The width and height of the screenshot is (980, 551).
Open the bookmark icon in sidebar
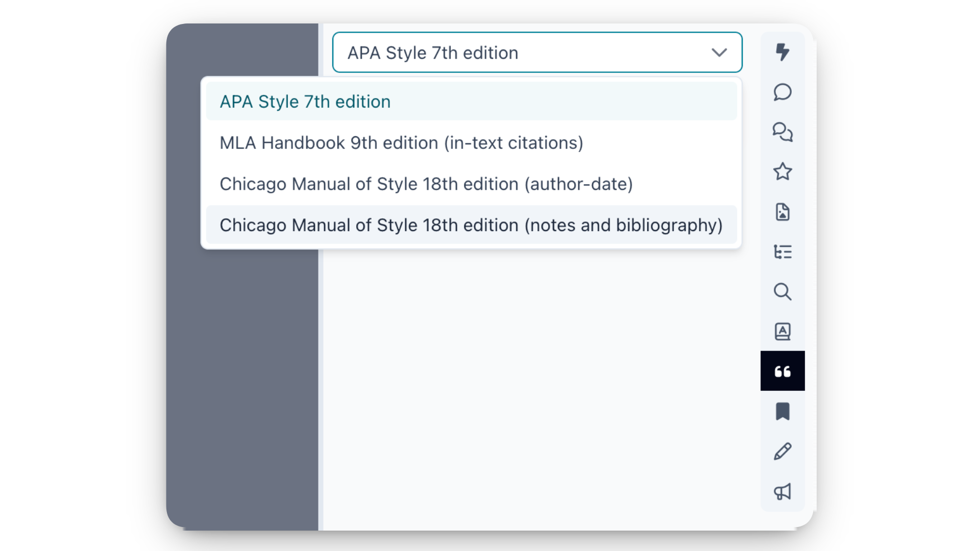[x=782, y=411]
